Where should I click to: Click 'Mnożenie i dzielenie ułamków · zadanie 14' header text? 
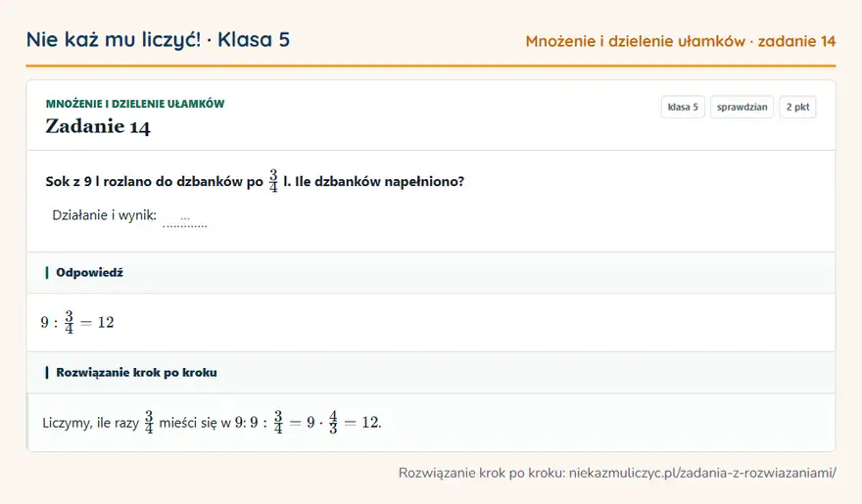click(681, 41)
